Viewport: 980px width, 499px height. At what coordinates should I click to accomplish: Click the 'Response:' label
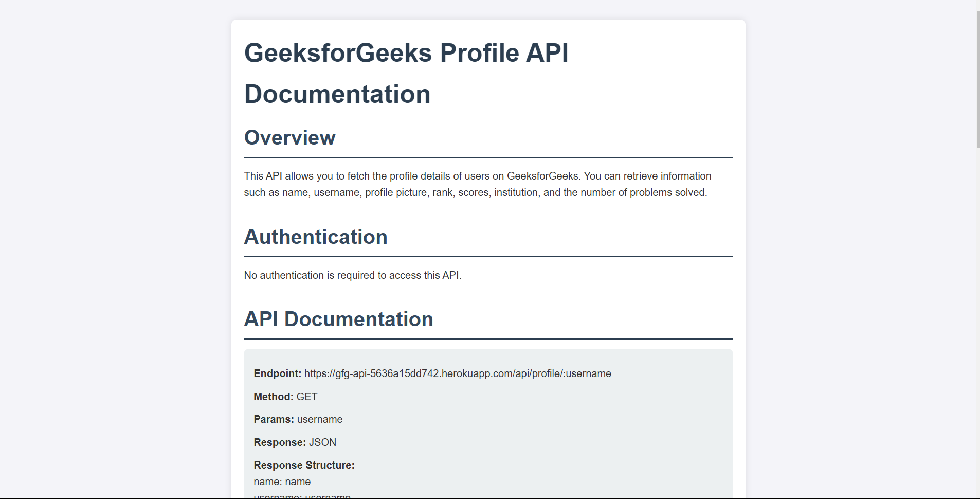click(x=280, y=442)
